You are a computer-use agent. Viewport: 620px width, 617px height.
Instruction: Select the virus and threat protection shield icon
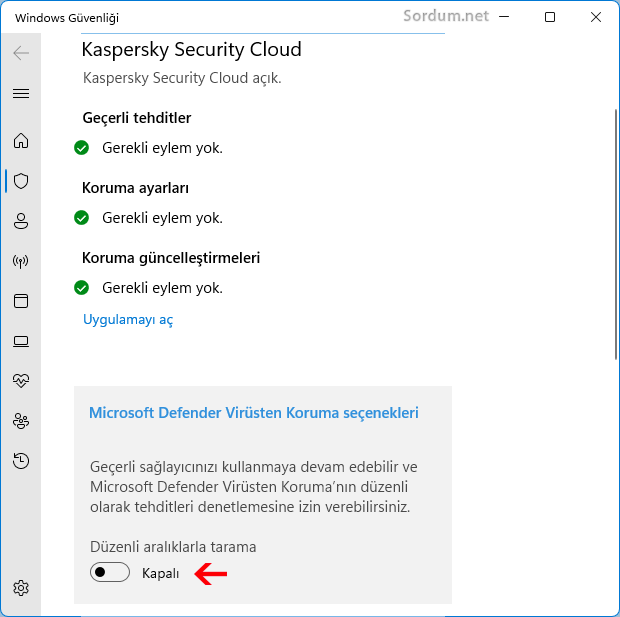[x=21, y=181]
